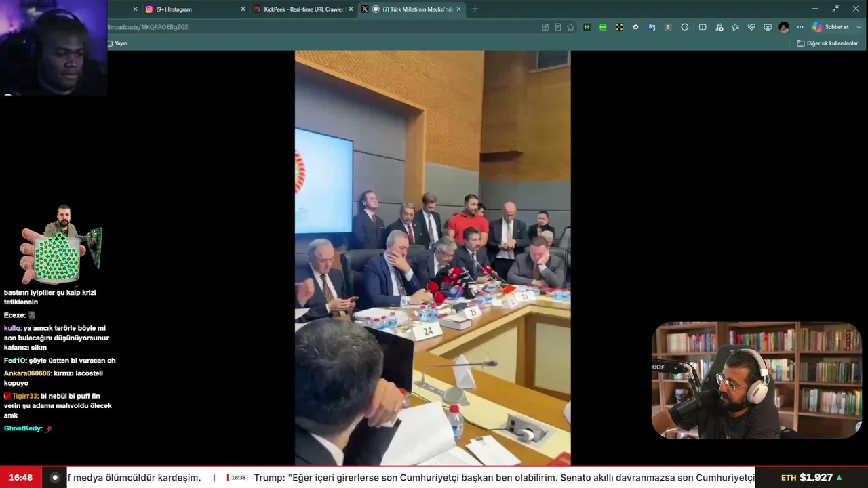The image size is (868, 488).
Task: Close the leftmost partially hidden tab
Action: click(x=135, y=9)
